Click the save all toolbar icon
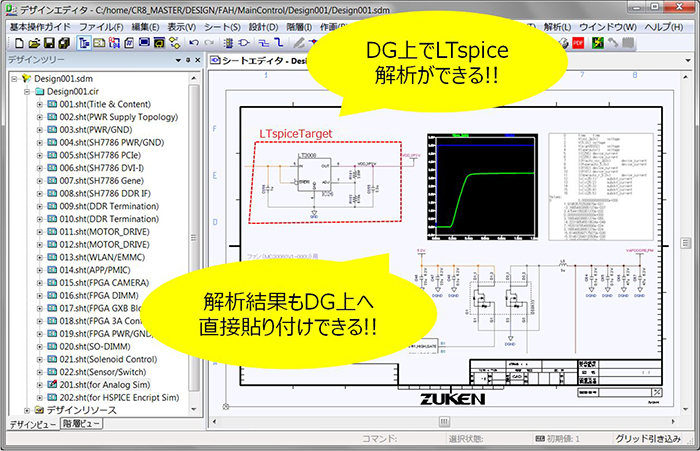Viewport: 700px width, 451px height. (x=64, y=43)
